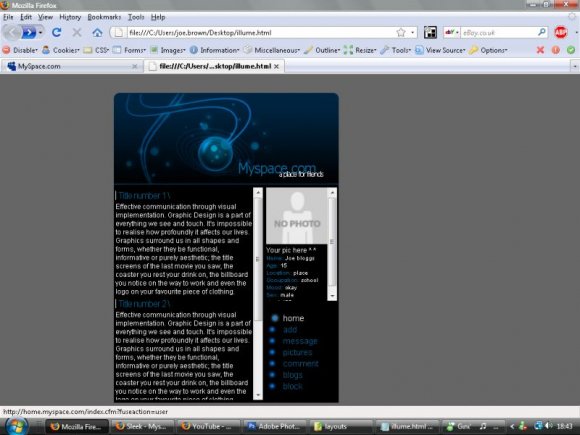Open the Edit menu
This screenshot has height=435, width=580.
click(x=26, y=17)
